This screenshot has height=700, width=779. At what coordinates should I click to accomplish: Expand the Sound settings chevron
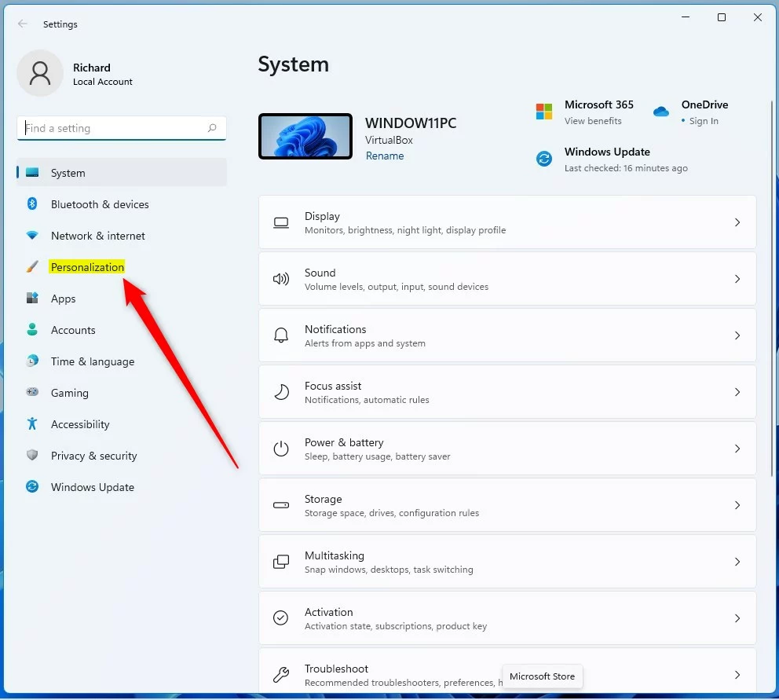737,279
